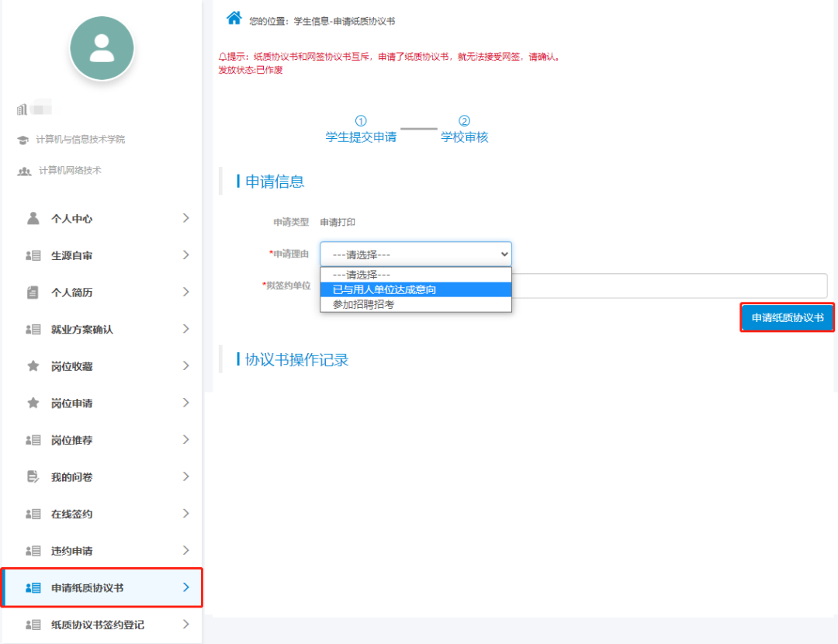Click the 生源自审 sidebar icon
Viewport: 838px width, 644px height.
[33, 254]
